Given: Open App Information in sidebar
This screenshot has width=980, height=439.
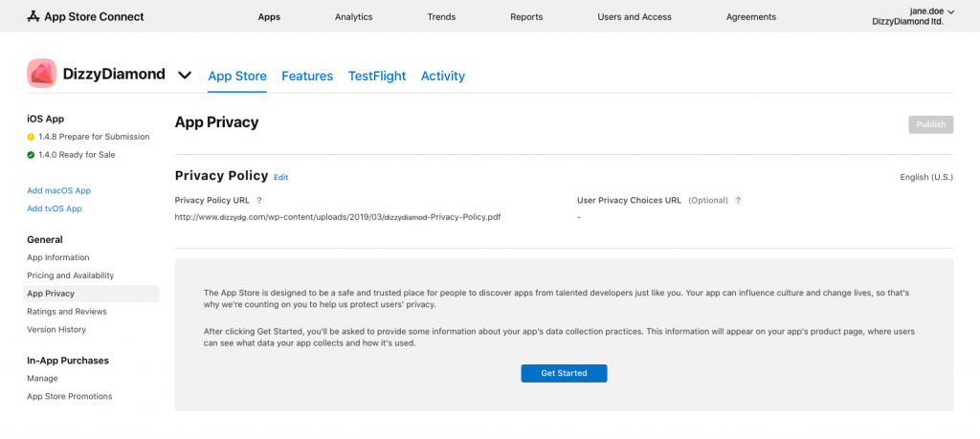Looking at the screenshot, I should click(x=58, y=257).
